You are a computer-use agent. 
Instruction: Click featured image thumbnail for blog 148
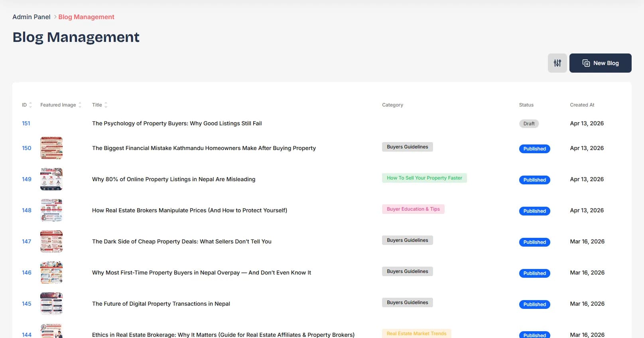(x=51, y=210)
